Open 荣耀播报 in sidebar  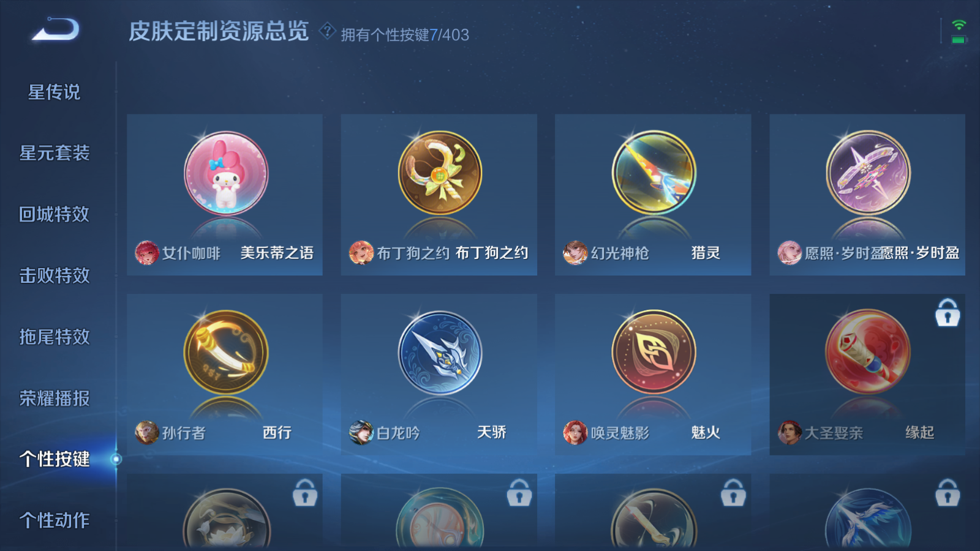(x=55, y=399)
